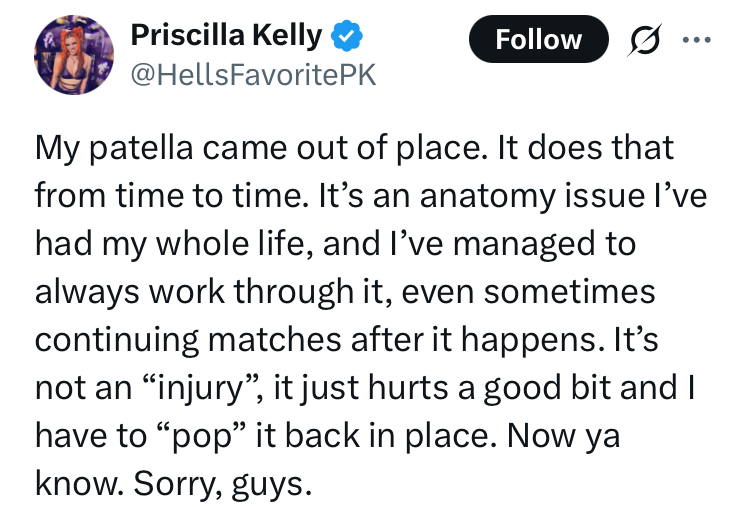Screen dimensions: 750x507
Task: Click the line starting "always work through it"
Action: point(345,290)
